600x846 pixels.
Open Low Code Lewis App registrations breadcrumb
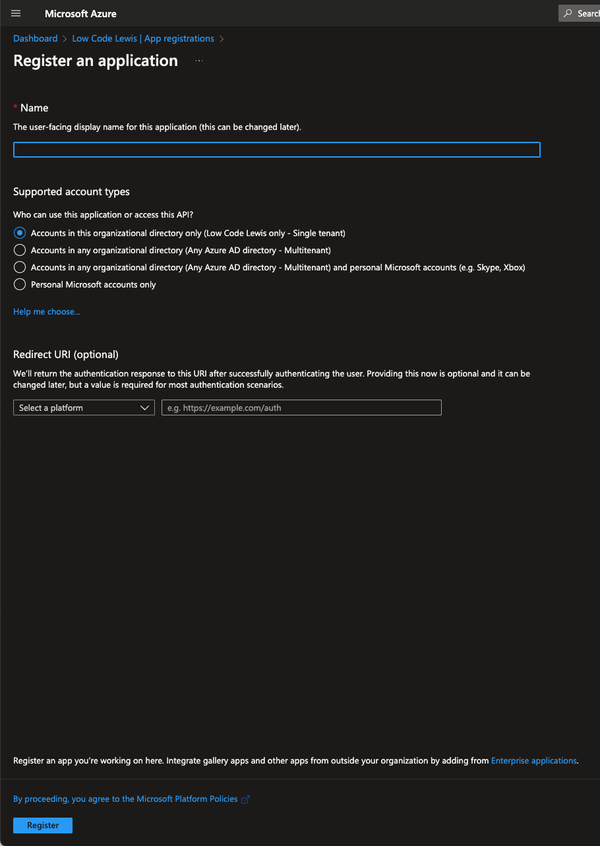(142, 38)
